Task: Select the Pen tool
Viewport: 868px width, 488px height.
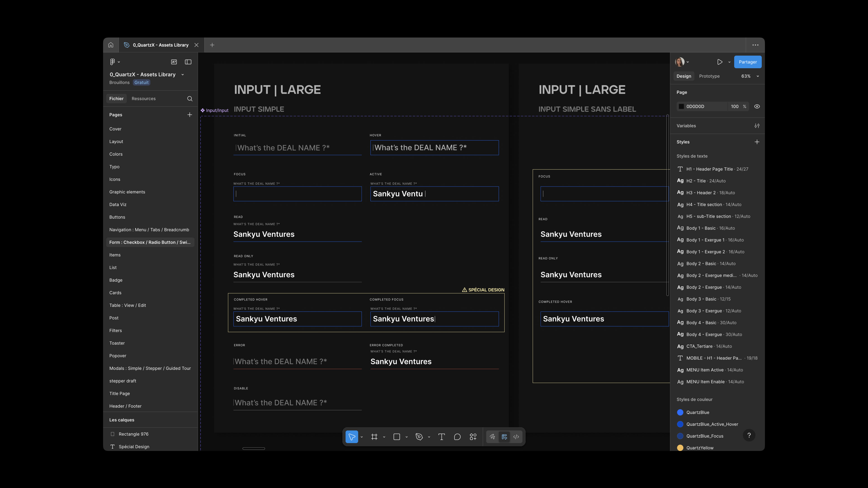Action: 419,437
